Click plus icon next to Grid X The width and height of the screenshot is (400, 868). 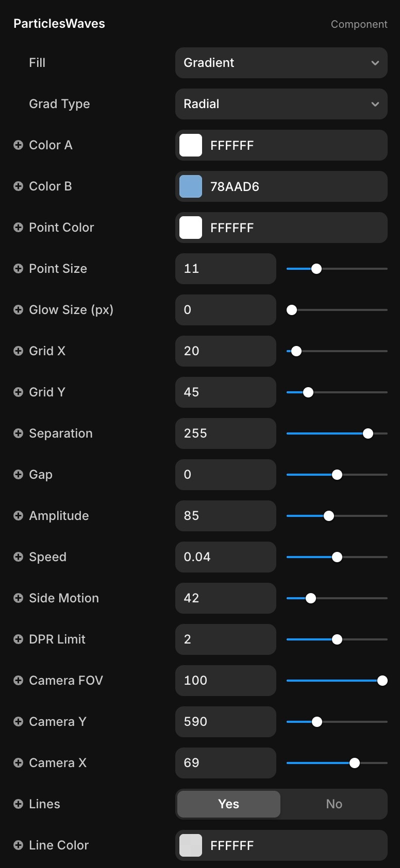(x=18, y=351)
